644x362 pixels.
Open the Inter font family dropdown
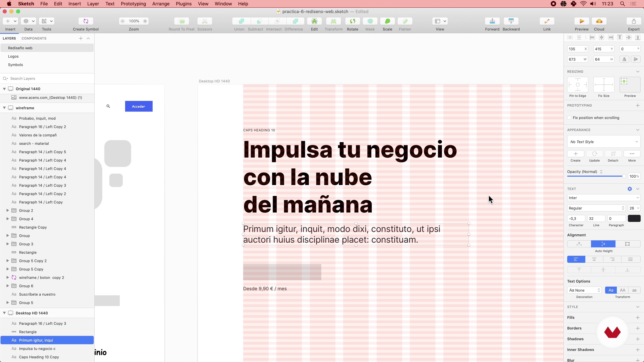coord(604,198)
